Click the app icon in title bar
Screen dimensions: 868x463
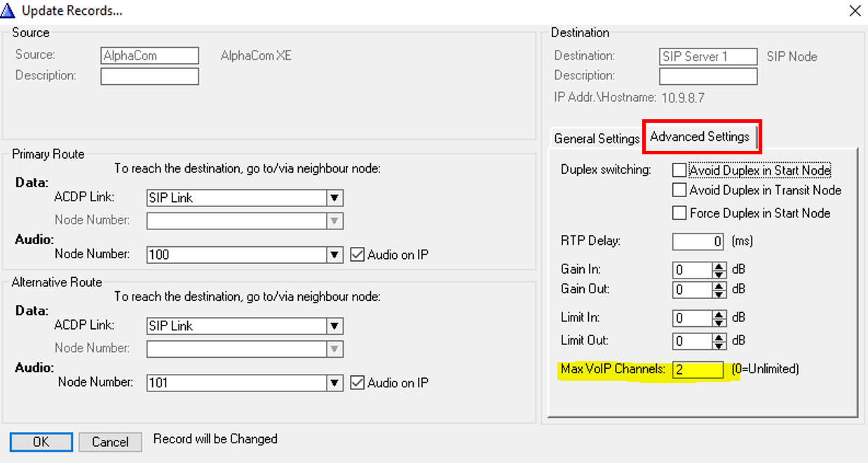click(x=9, y=11)
